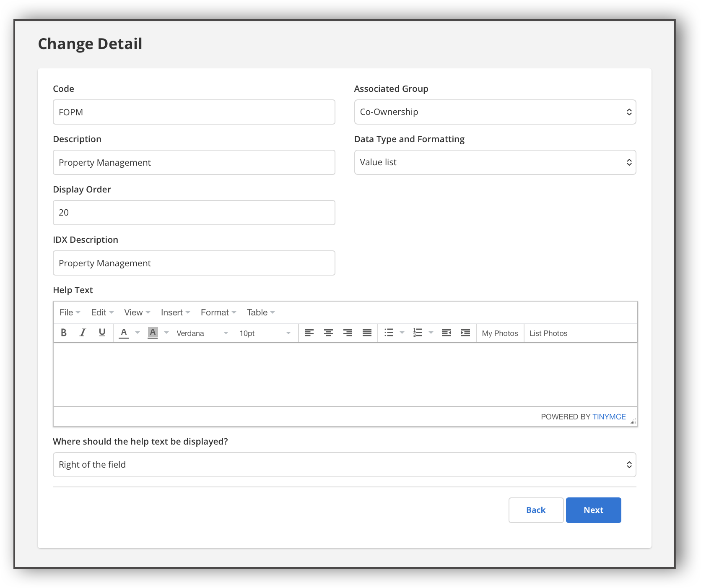Open text color dropdown arrow
The width and height of the screenshot is (701, 588).
coord(137,333)
